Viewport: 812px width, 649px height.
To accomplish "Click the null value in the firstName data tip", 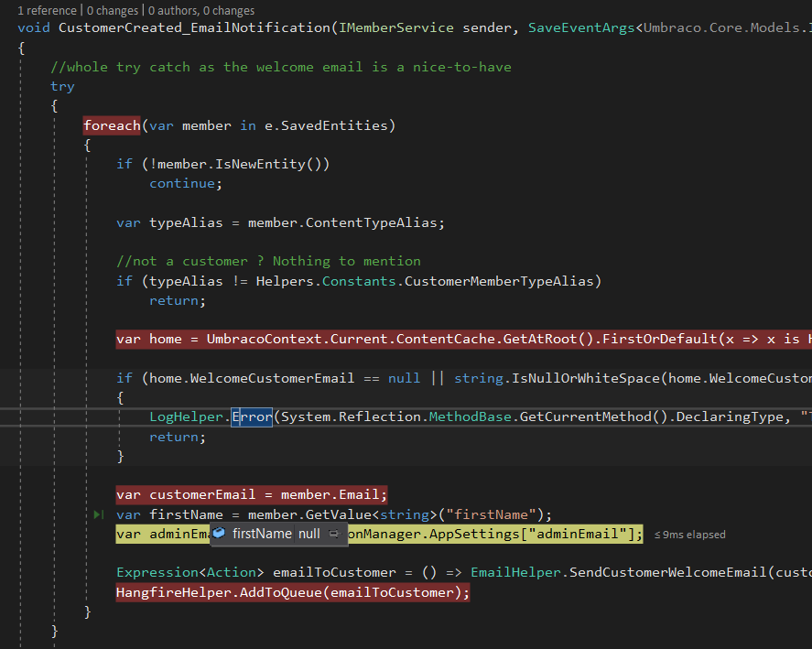I will (x=309, y=534).
